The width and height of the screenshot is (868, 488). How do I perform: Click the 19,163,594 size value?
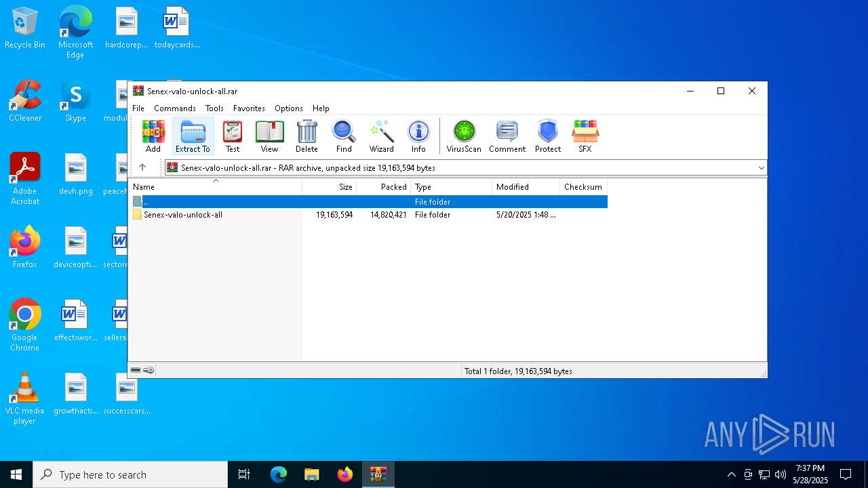pos(334,215)
